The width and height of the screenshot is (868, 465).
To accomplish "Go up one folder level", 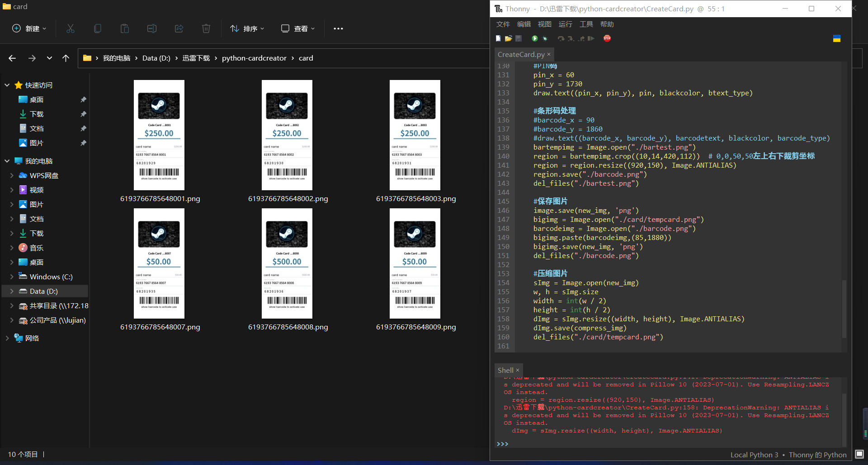I will point(66,58).
